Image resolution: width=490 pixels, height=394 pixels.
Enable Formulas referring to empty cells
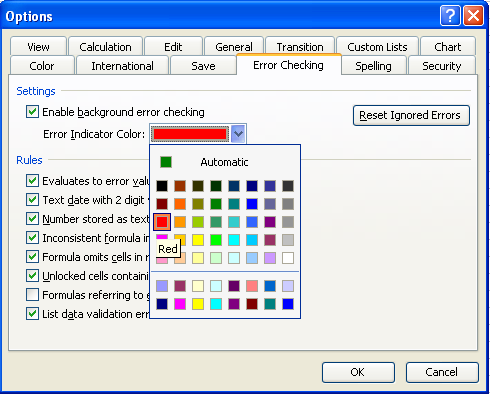[x=32, y=295]
